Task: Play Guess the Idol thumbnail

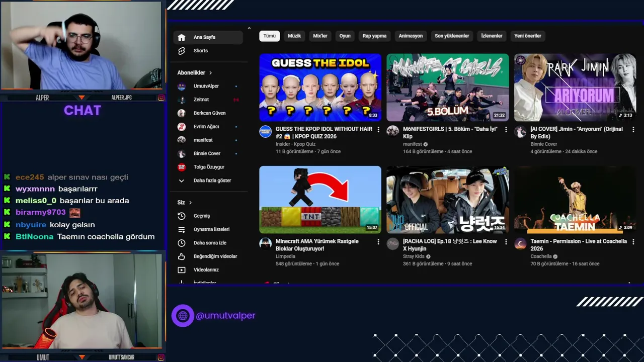Action: point(320,87)
